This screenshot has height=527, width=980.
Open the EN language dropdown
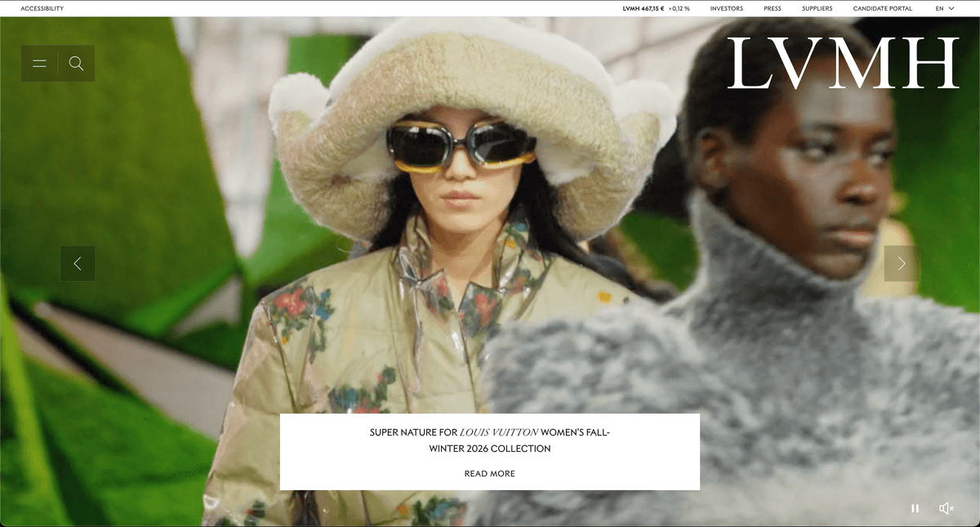[941, 8]
